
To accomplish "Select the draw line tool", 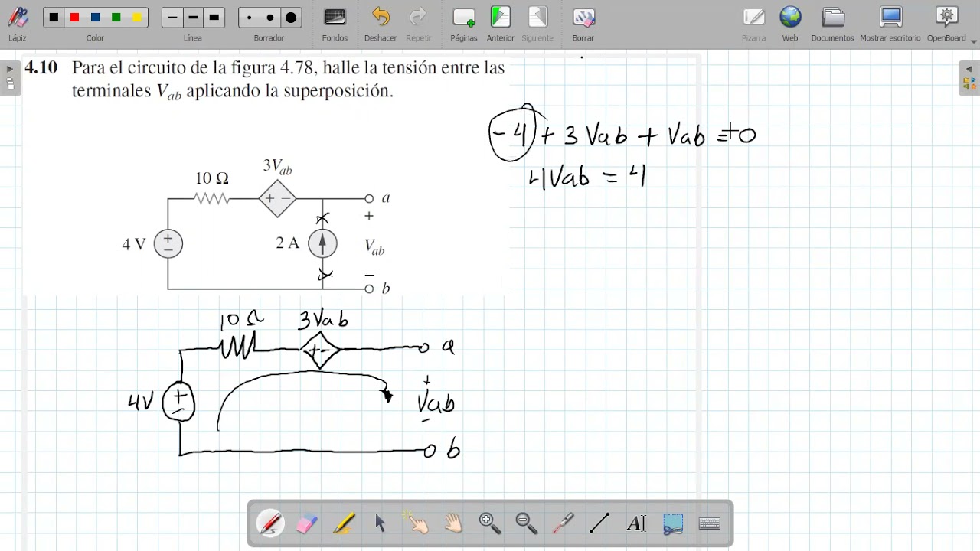I will click(x=599, y=523).
